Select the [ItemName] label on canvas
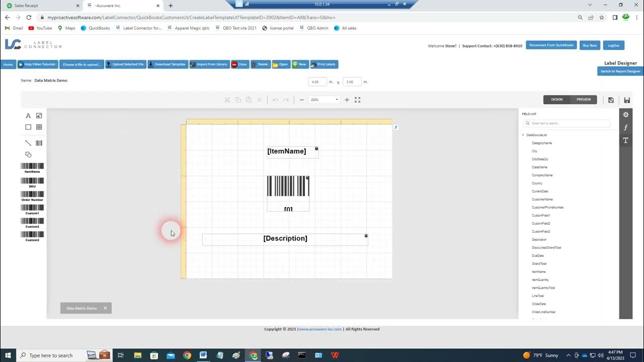Screen dimensions: 644x362 tap(292, 152)
